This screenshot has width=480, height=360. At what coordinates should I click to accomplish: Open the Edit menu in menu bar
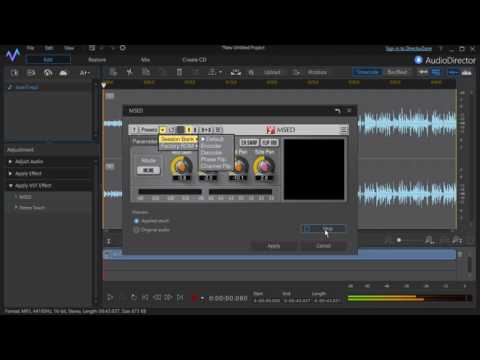(x=49, y=48)
